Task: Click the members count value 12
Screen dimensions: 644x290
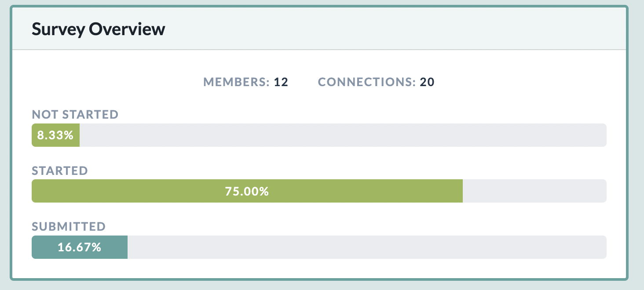Action: click(281, 82)
